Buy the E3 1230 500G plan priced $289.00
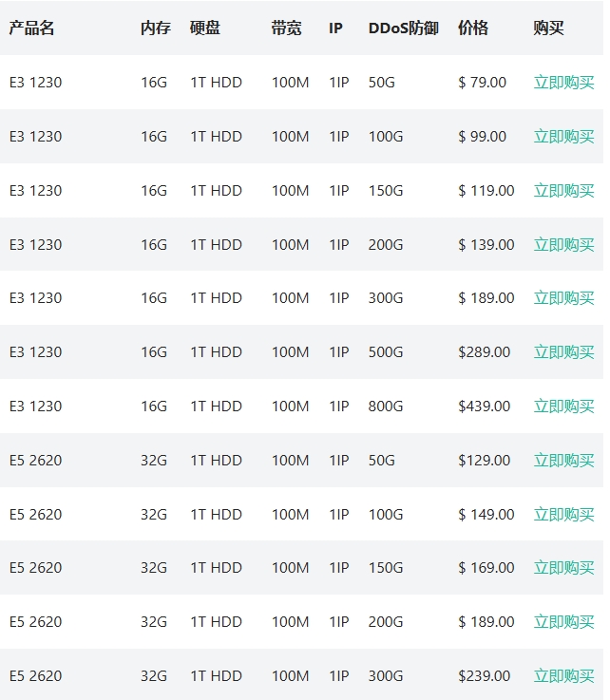The image size is (610, 700). coord(563,352)
